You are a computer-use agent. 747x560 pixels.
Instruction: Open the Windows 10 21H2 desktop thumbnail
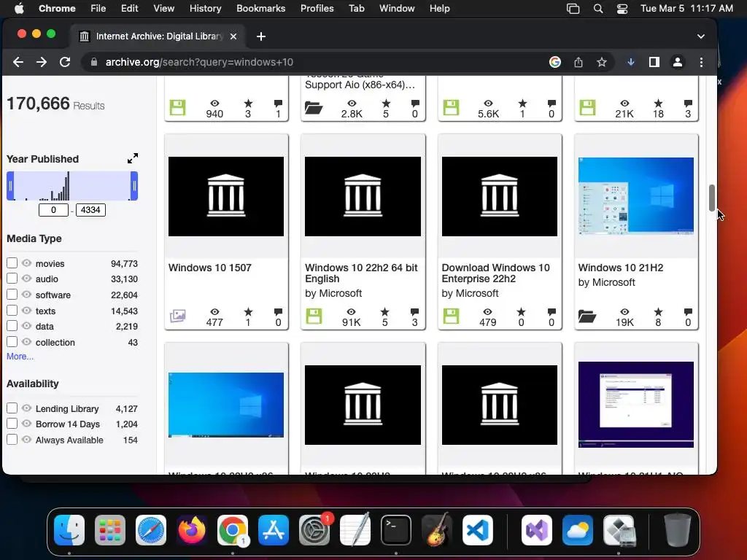point(636,196)
